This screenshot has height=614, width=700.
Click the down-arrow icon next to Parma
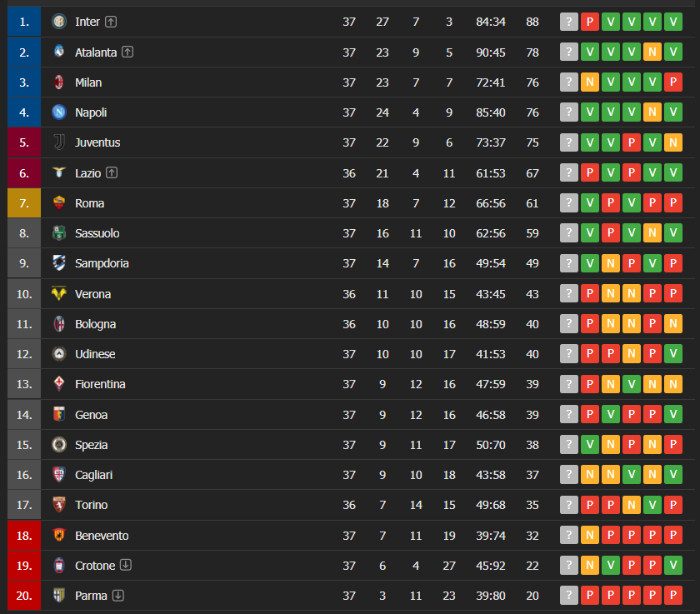pos(118,596)
